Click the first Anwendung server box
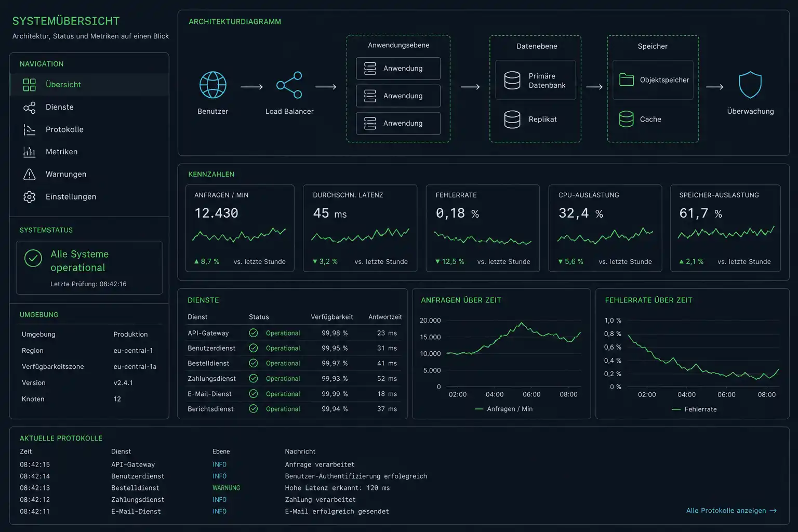The width and height of the screenshot is (798, 532). (x=398, y=69)
